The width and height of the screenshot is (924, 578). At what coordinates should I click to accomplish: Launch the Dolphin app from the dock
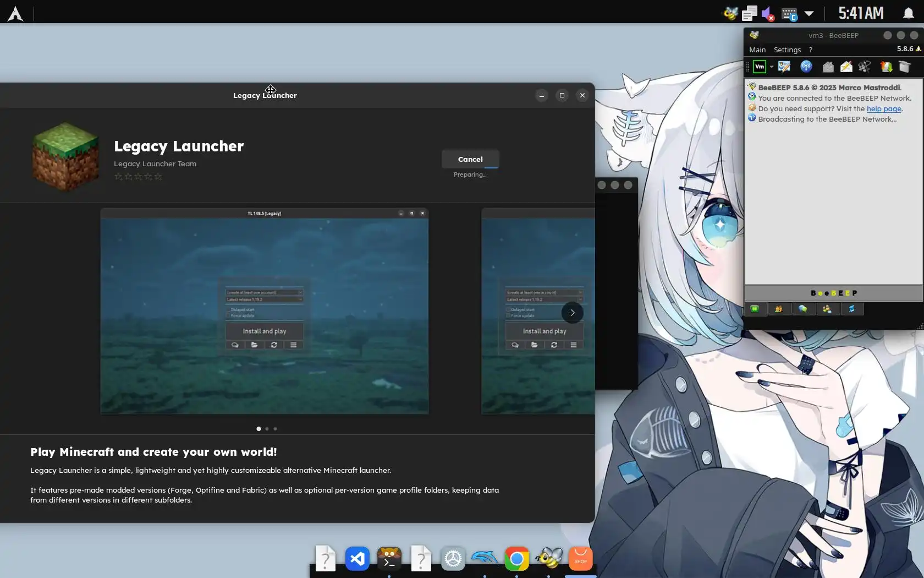pos(485,559)
